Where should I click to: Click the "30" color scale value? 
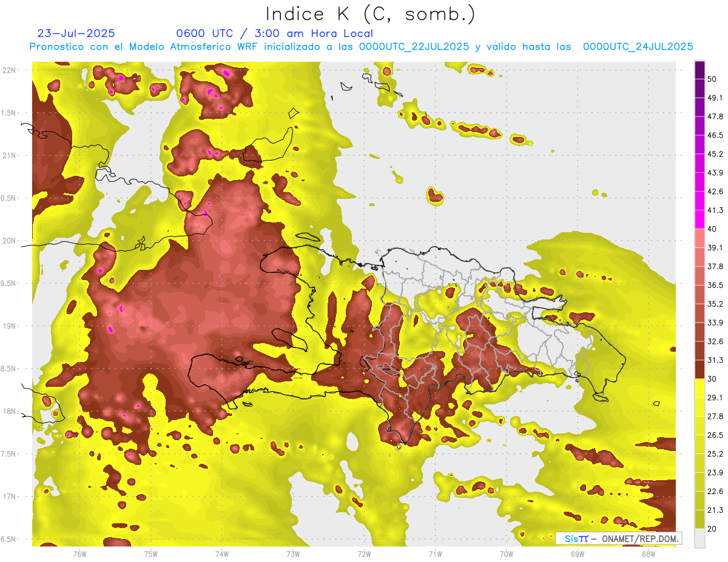pyautogui.click(x=712, y=379)
